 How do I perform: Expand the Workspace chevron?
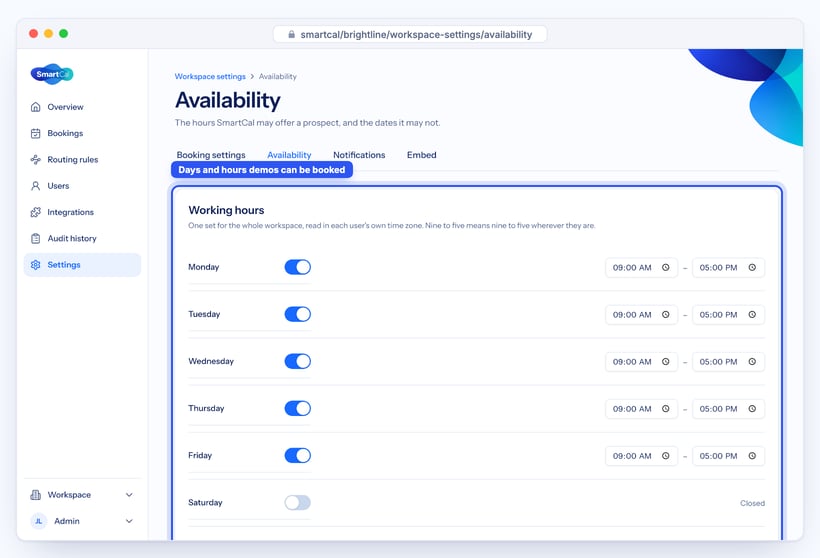[129, 495]
